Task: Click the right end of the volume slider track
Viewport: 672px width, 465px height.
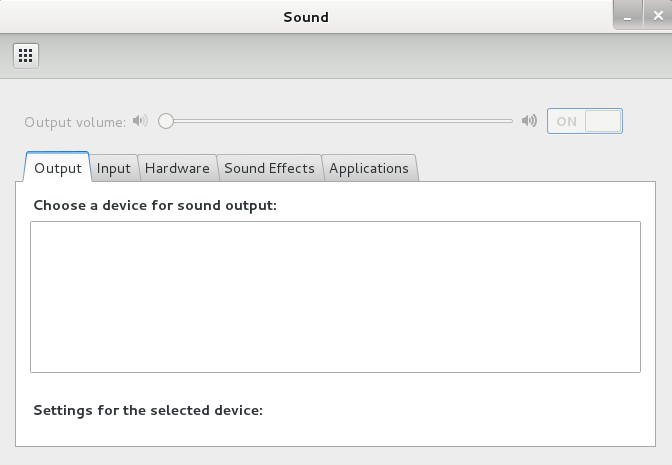Action: point(510,121)
